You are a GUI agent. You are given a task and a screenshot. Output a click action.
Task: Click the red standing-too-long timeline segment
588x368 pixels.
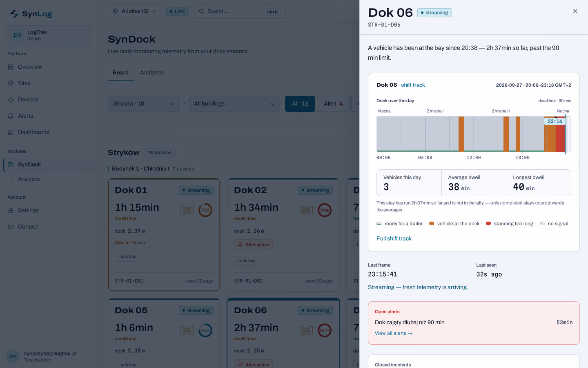pyautogui.click(x=560, y=135)
